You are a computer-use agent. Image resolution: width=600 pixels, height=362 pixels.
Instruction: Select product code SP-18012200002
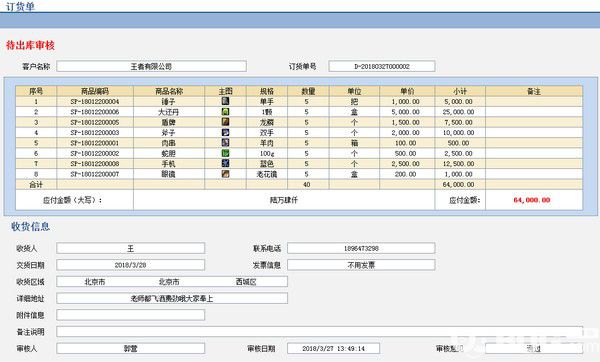point(95,153)
